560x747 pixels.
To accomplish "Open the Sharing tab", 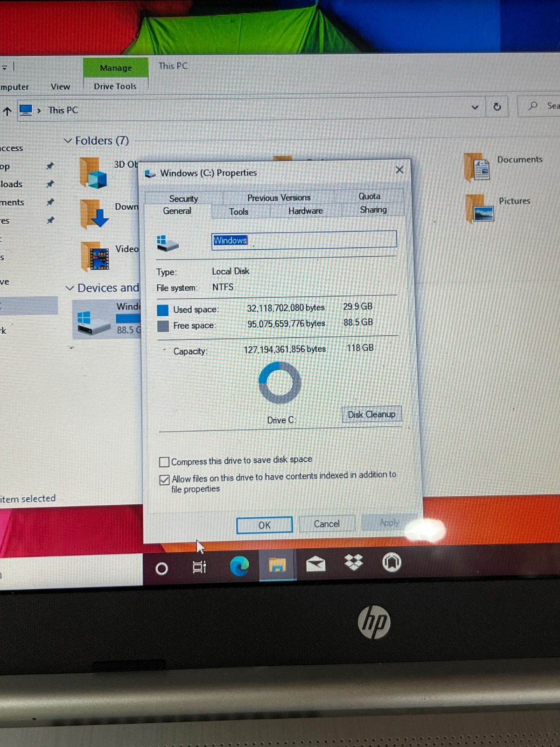I will tap(373, 210).
